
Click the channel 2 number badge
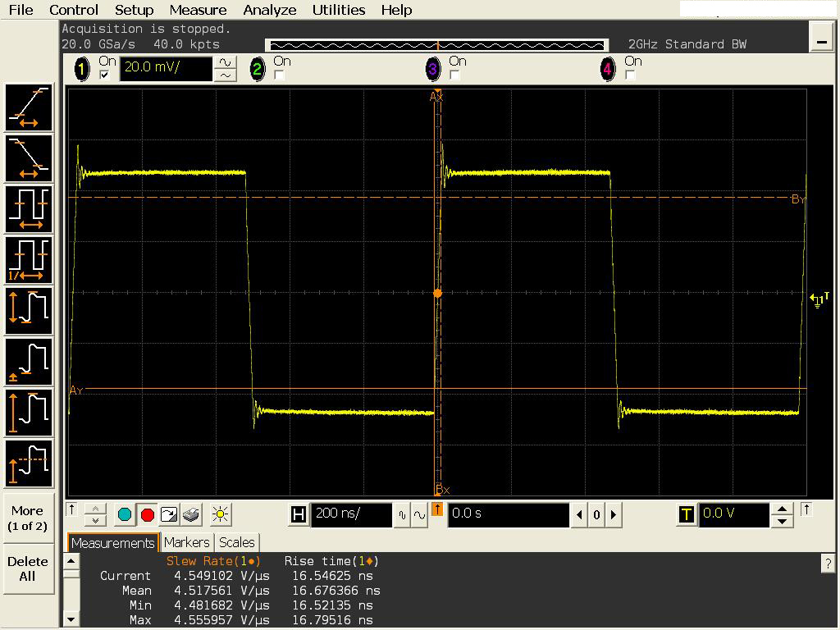[x=257, y=69]
